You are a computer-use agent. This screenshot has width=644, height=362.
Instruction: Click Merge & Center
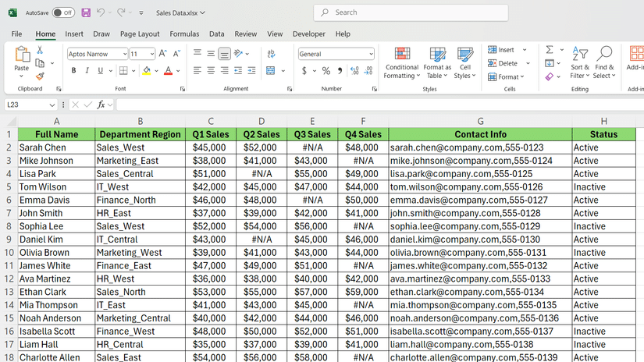(271, 70)
